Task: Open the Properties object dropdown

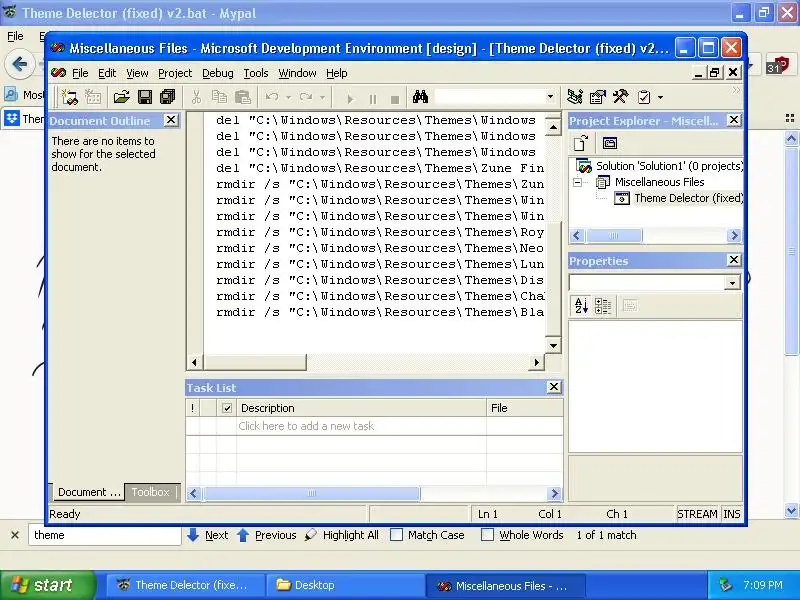Action: [732, 283]
